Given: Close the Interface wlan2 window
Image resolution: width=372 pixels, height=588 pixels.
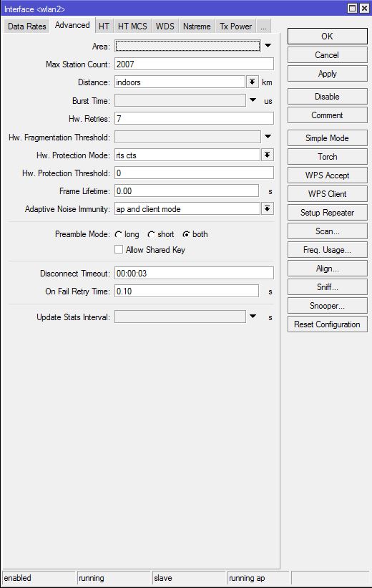Looking at the screenshot, I should point(364,9).
